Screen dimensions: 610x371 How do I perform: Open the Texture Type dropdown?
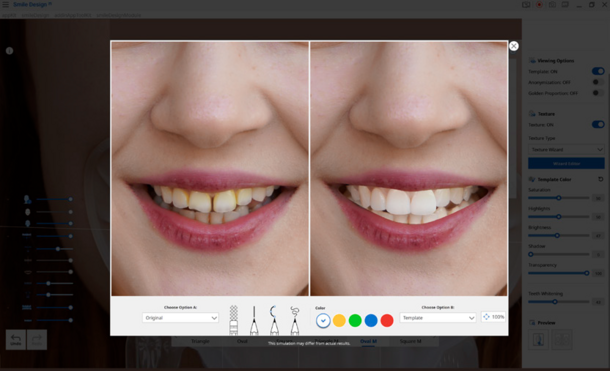click(566, 149)
